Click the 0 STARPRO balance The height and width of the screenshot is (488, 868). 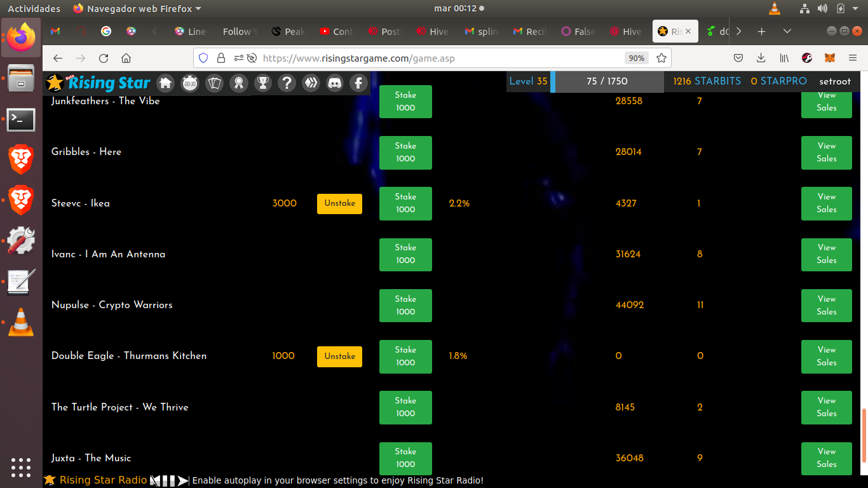(x=778, y=81)
